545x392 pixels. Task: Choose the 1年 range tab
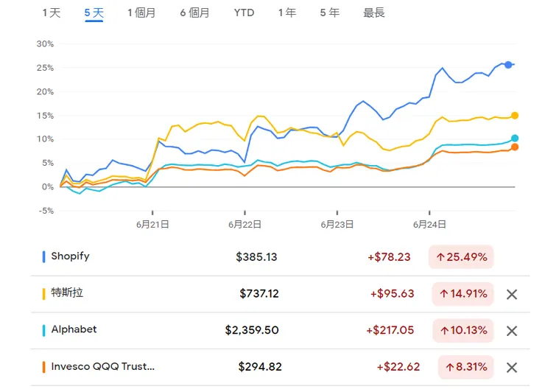click(287, 13)
